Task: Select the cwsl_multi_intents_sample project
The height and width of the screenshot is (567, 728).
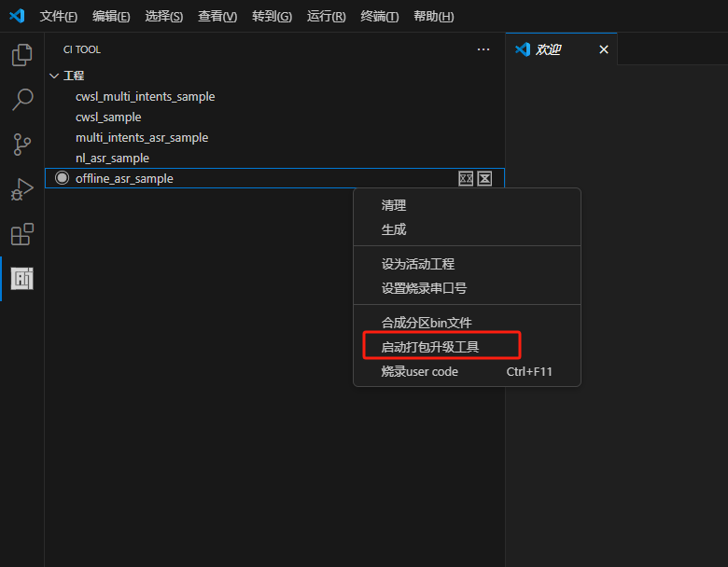Action: [x=145, y=96]
